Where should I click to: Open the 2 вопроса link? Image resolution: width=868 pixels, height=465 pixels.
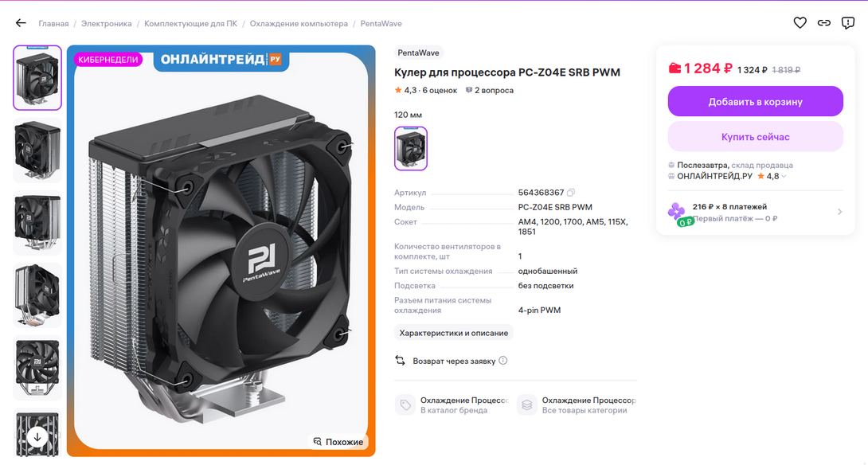click(490, 90)
